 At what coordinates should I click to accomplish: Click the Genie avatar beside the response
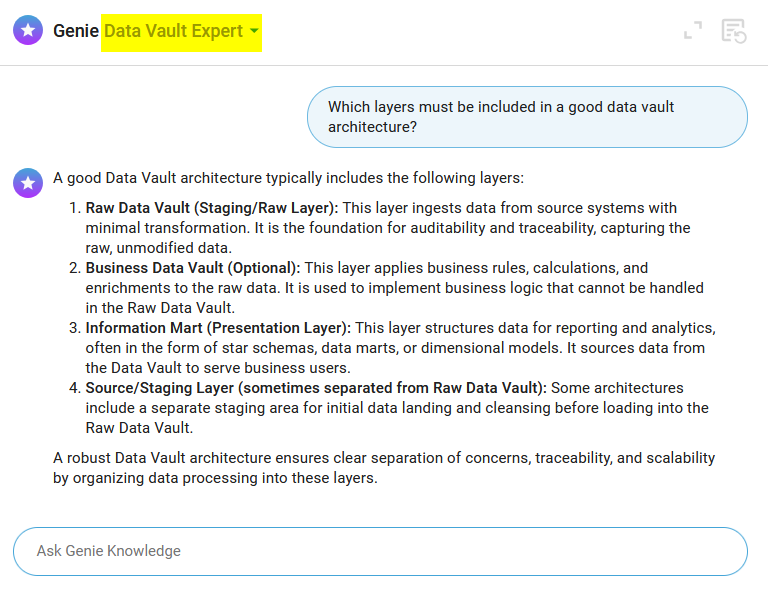point(28,183)
